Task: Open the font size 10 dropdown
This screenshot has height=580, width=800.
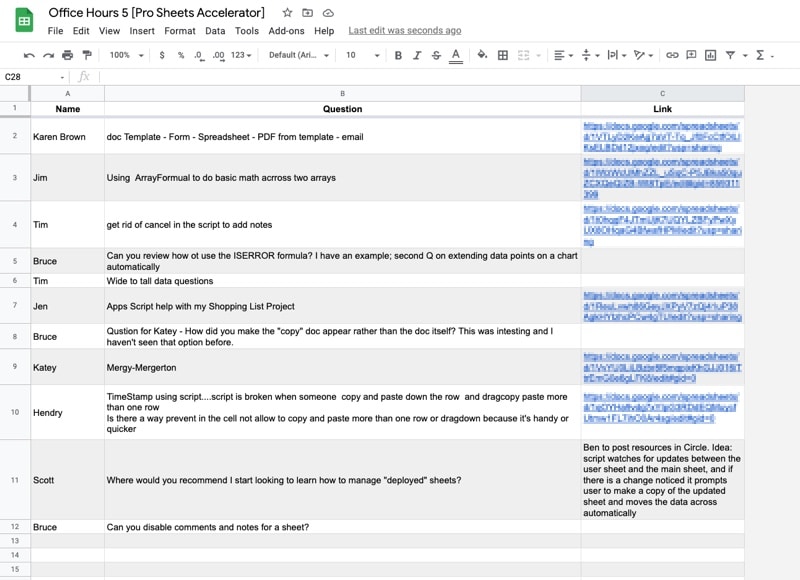Action: click(363, 55)
